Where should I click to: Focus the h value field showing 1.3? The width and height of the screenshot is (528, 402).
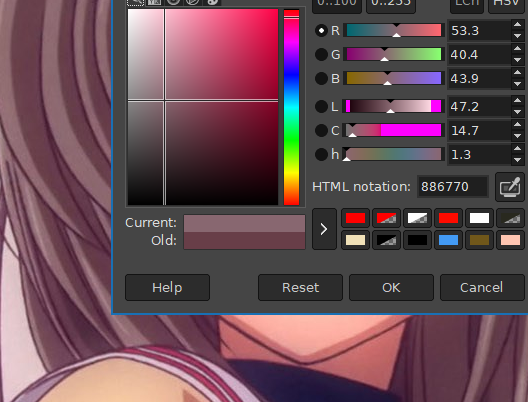point(479,155)
